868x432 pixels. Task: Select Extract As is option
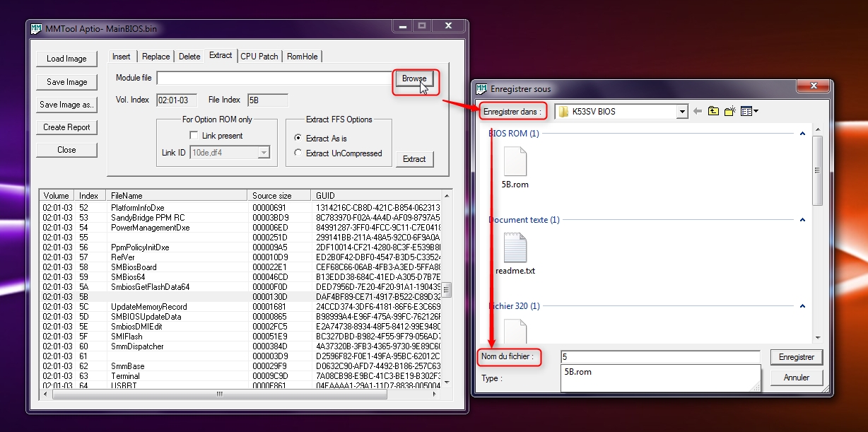coord(298,138)
